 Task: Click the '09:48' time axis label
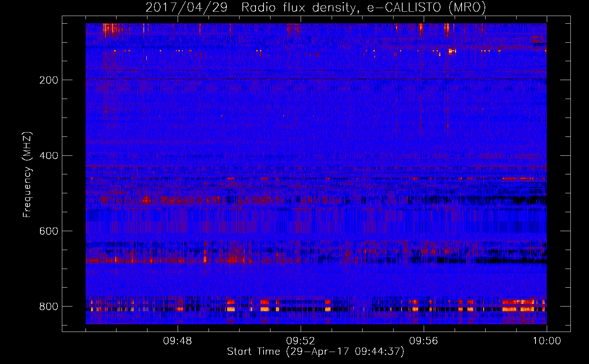click(x=178, y=341)
